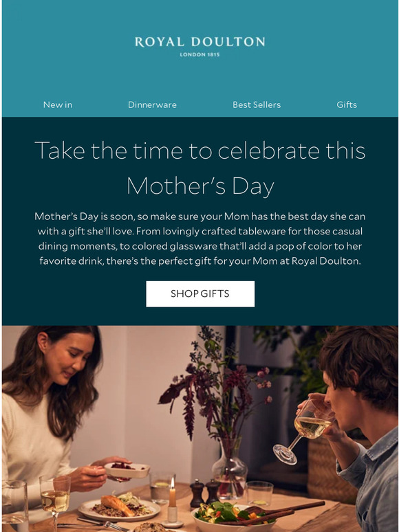Select the Gifts navigation link

tap(347, 105)
